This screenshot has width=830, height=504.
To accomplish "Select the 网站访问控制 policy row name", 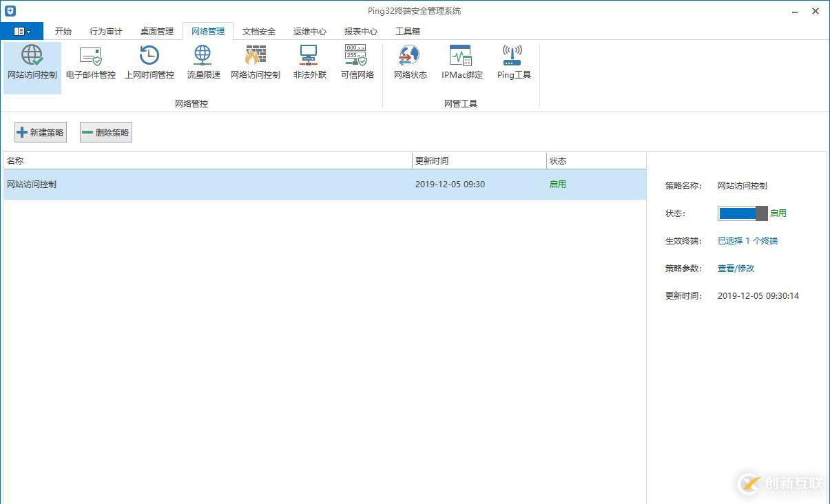I will 32,185.
